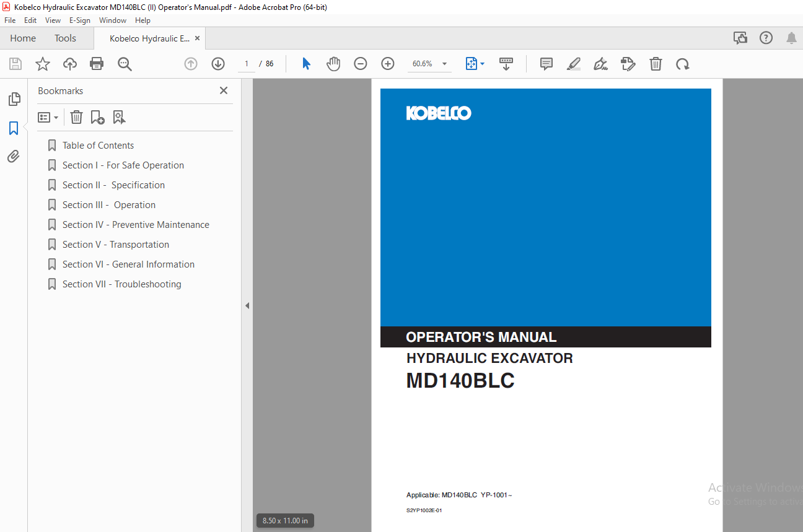Collapse the navigation pane arrow
803x532 pixels.
(247, 305)
